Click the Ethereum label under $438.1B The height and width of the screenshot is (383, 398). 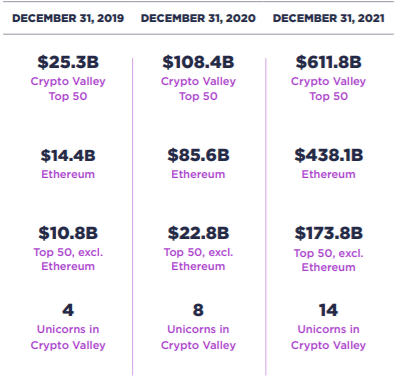coord(329,174)
